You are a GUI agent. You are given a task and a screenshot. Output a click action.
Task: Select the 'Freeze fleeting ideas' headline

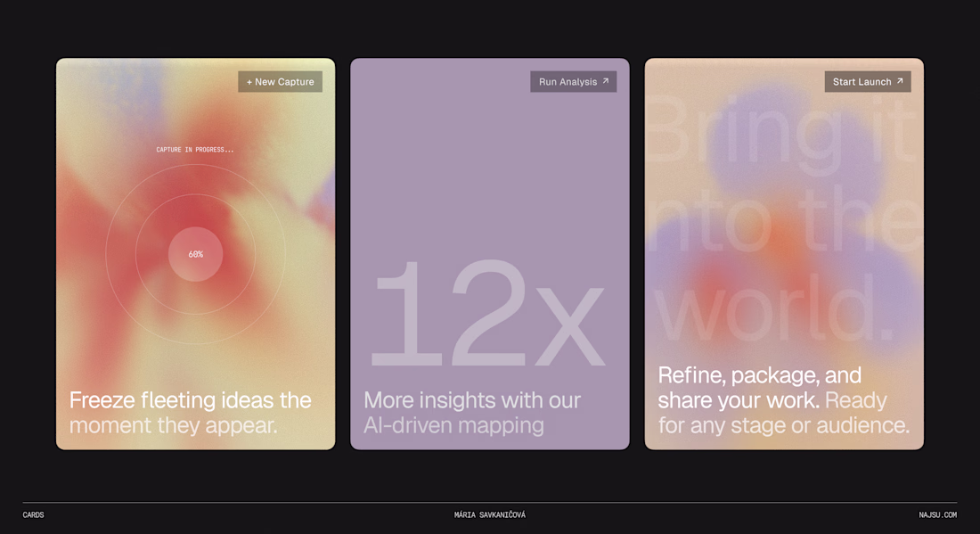190,400
